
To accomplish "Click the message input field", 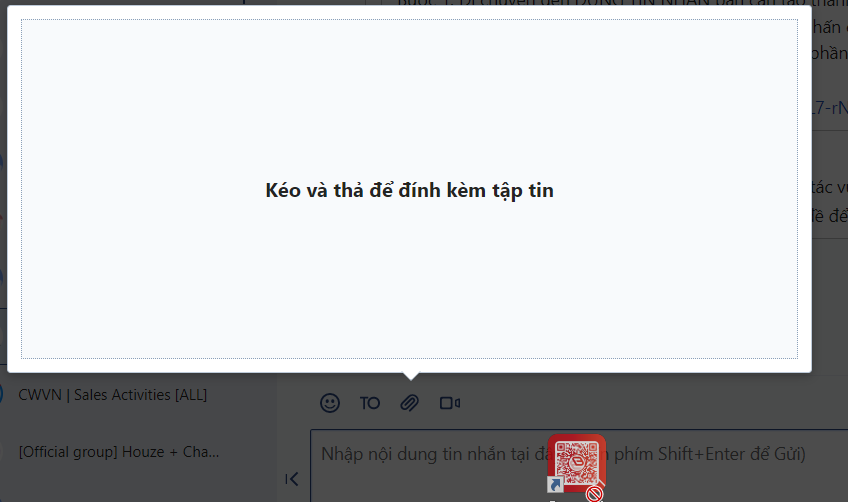I will click(x=579, y=466).
